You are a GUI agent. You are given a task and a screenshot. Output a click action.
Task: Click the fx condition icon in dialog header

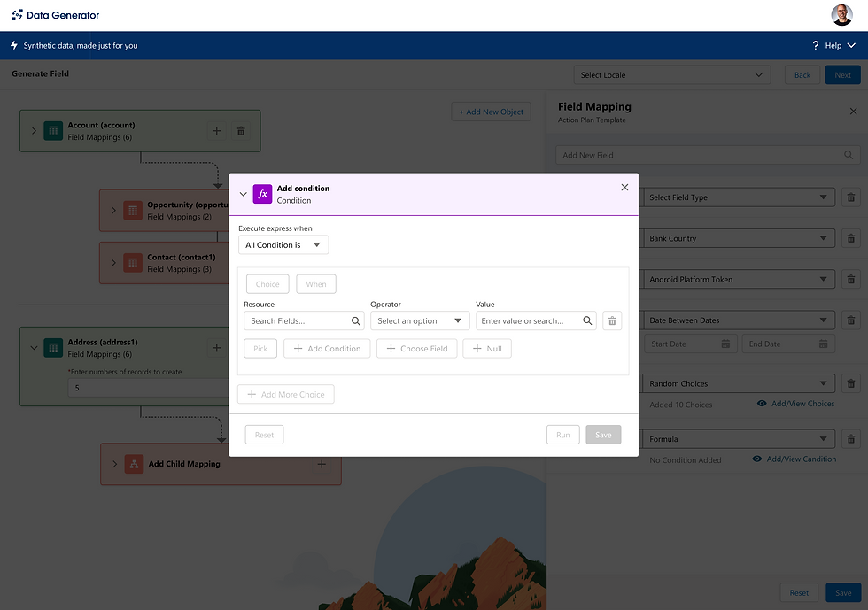pos(262,194)
